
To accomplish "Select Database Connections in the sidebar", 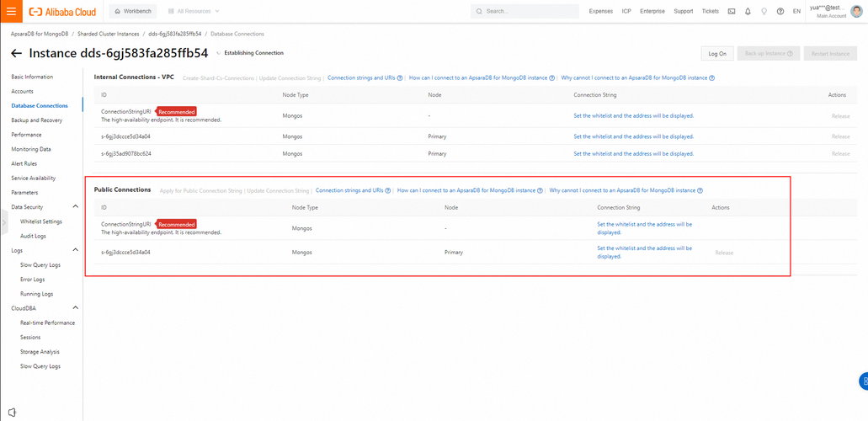I will (40, 106).
